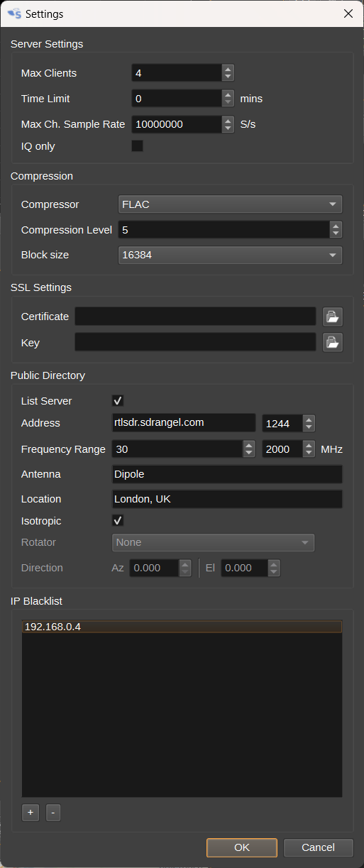Viewport: 364px width, 868px height.
Task: Remove IP Blacklist entry with minus button
Action: (x=53, y=813)
